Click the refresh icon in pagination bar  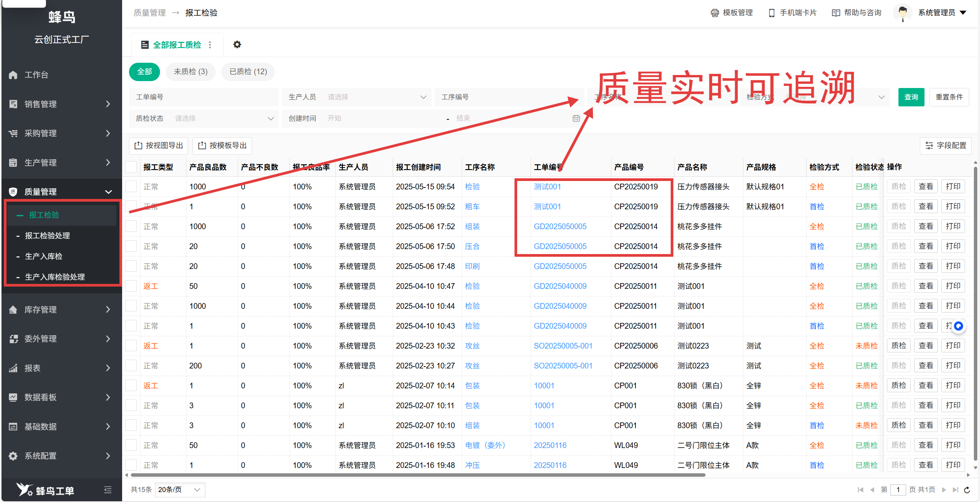point(967,490)
